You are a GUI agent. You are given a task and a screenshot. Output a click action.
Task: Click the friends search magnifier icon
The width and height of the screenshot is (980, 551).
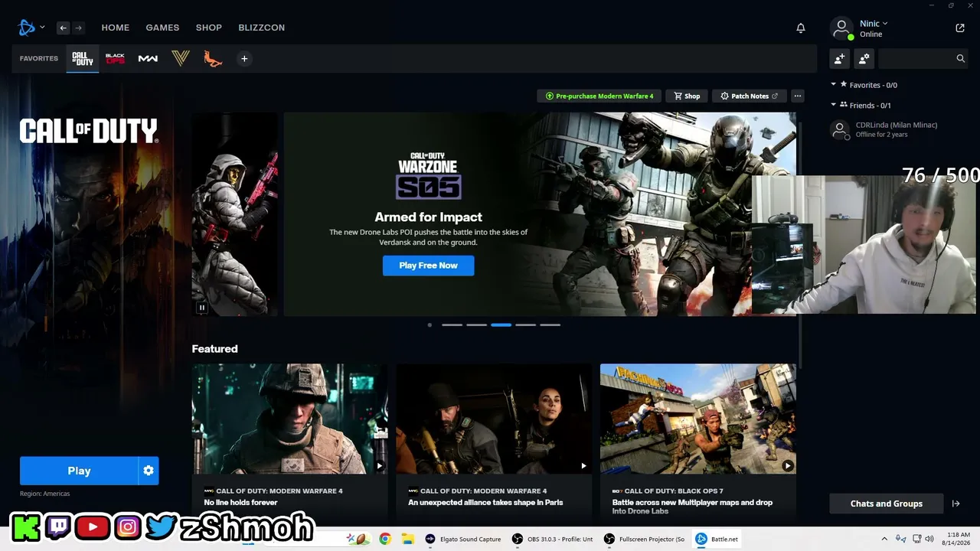[x=961, y=58]
